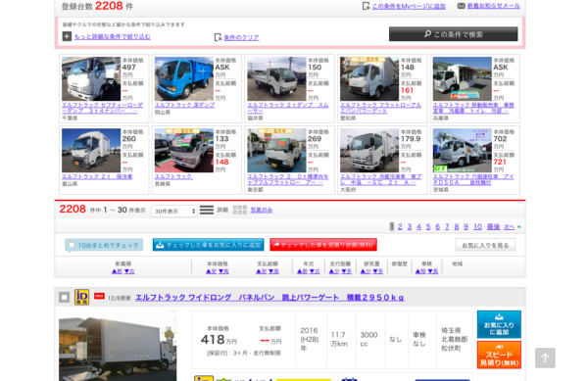Tick the checkbox for the Elf Truck panel van listing
This screenshot has width=588, height=381.
pyautogui.click(x=64, y=297)
